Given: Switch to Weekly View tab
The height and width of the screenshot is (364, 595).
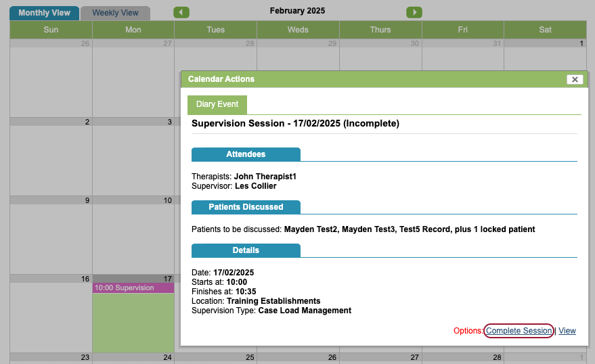Looking at the screenshot, I should pyautogui.click(x=115, y=13).
